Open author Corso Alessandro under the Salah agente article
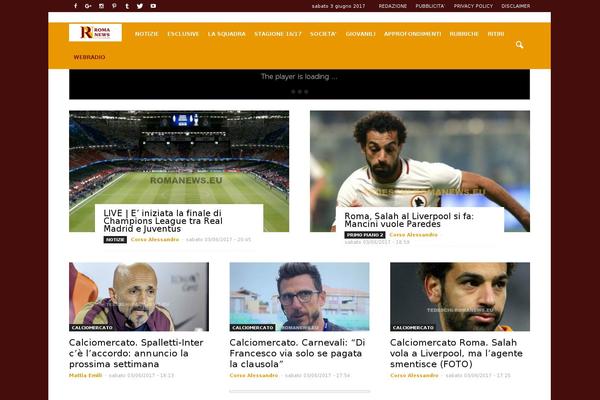This screenshot has width=600, height=400. (x=414, y=376)
